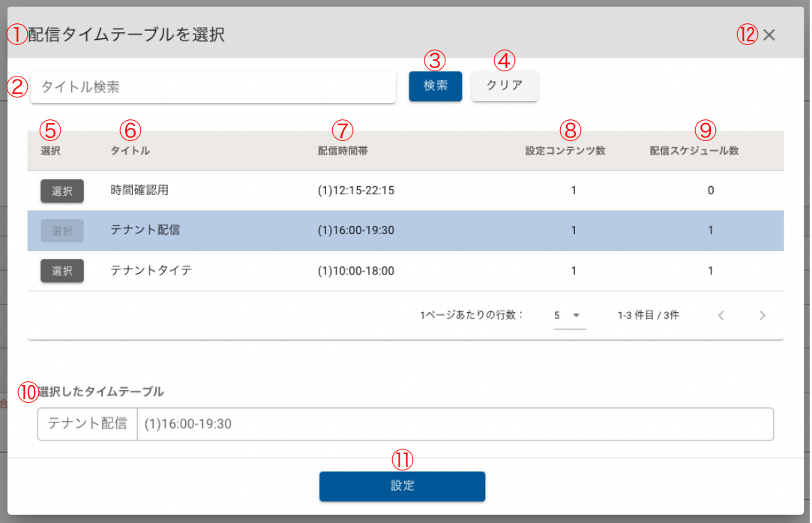This screenshot has width=812, height=523.
Task: Open the rows per page dropdown
Action: tap(568, 316)
